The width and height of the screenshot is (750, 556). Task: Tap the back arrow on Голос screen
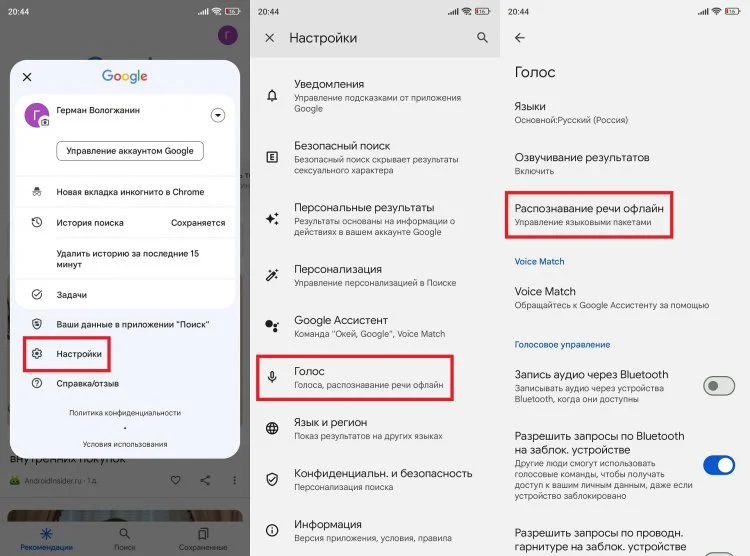pyautogui.click(x=520, y=37)
